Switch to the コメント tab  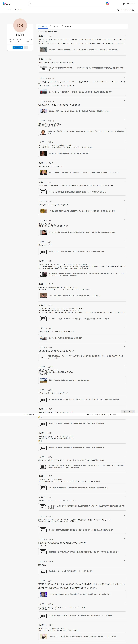(43, 26)
